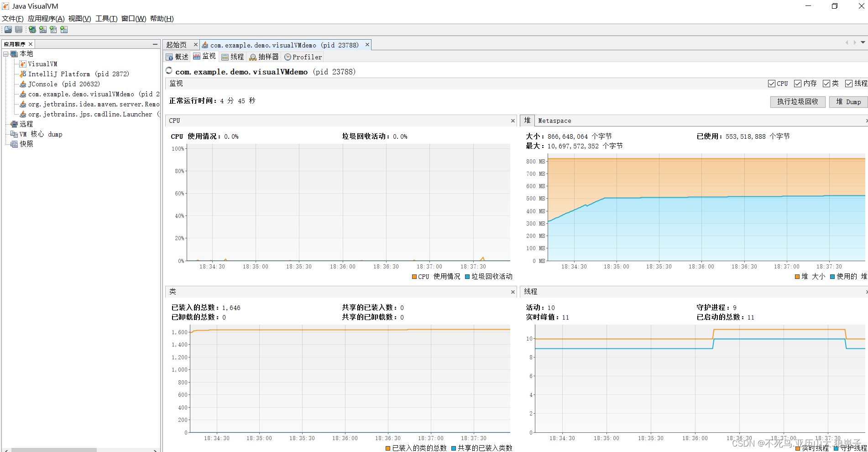
Task: Open the 工具(T) menu
Action: (x=105, y=19)
